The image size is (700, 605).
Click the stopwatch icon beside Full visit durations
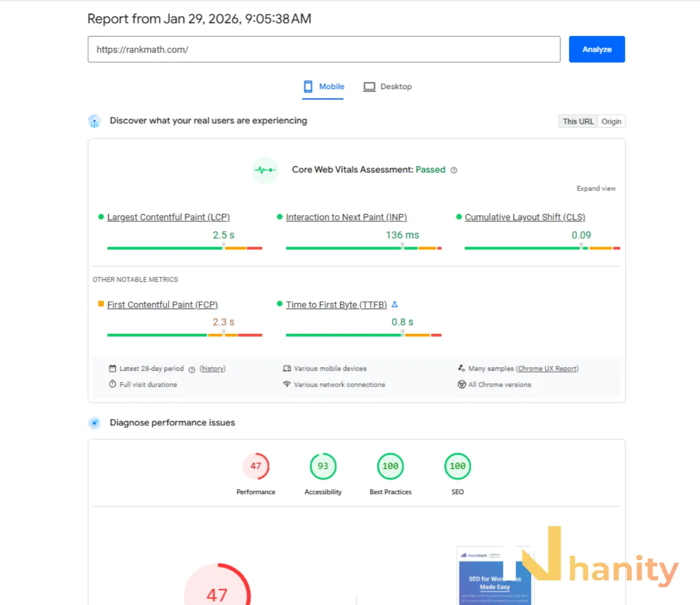(113, 384)
